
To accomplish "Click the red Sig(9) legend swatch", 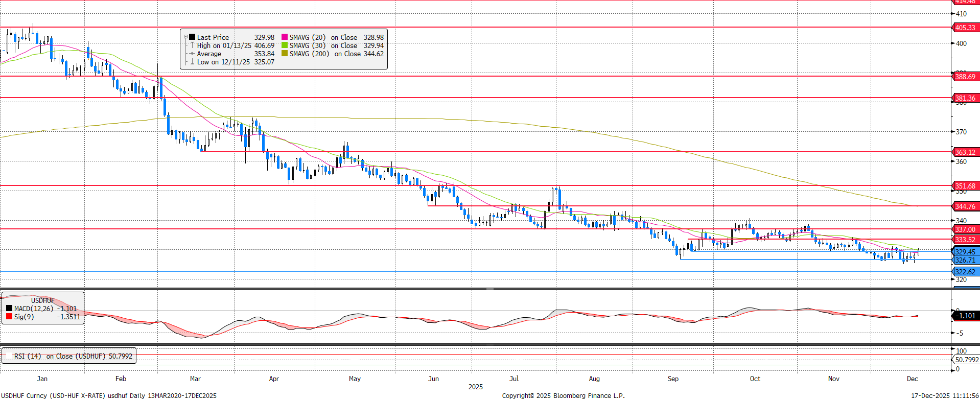I will (9, 317).
